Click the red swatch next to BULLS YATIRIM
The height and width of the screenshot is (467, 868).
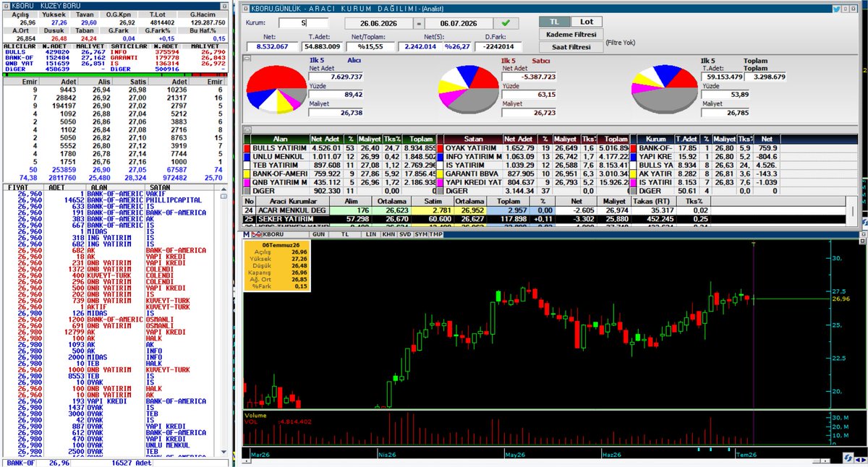click(x=247, y=147)
